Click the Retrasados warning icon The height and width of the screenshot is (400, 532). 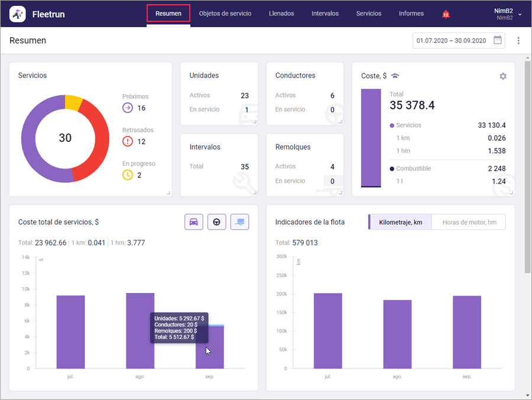tap(128, 141)
